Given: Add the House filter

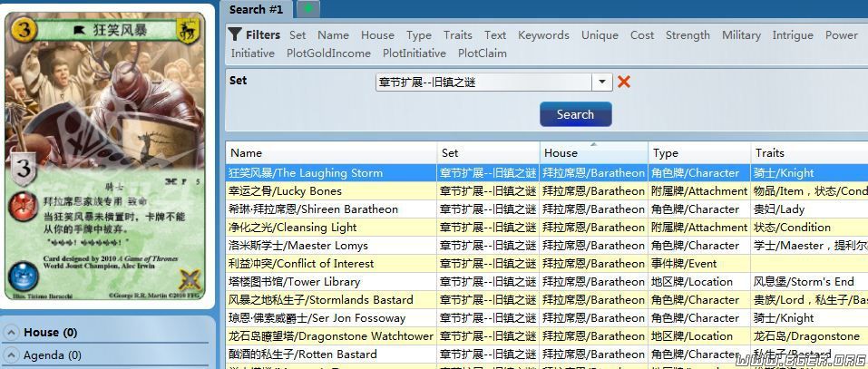Looking at the screenshot, I should click(x=377, y=34).
